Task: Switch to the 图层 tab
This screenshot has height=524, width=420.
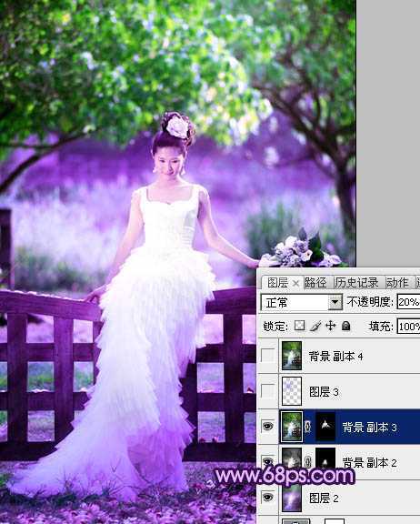Action: tap(278, 283)
